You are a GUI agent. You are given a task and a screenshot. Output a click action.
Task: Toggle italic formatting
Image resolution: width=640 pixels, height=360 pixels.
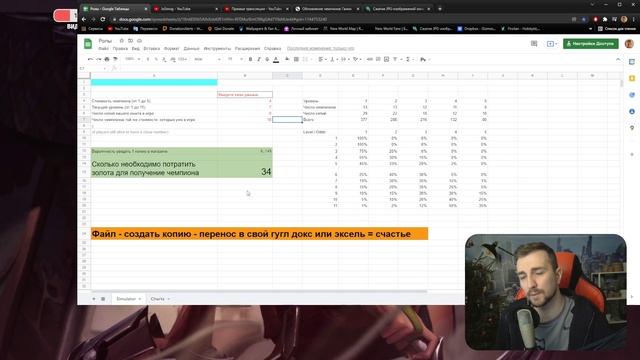259,60
